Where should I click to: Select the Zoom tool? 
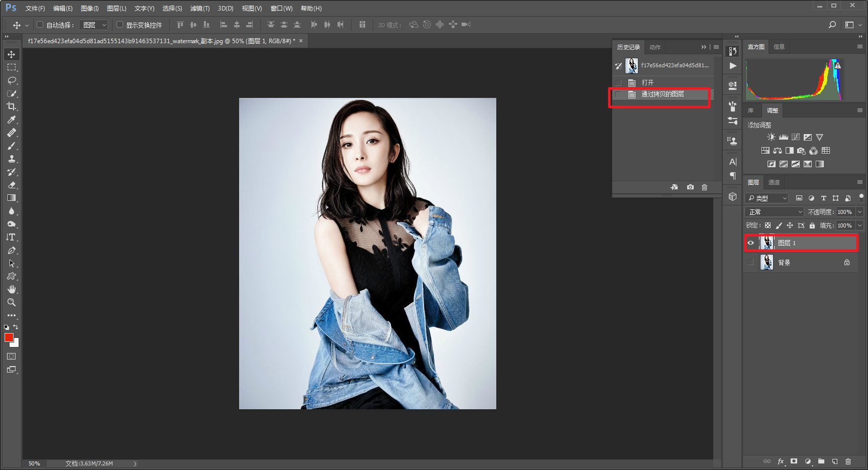[x=11, y=302]
